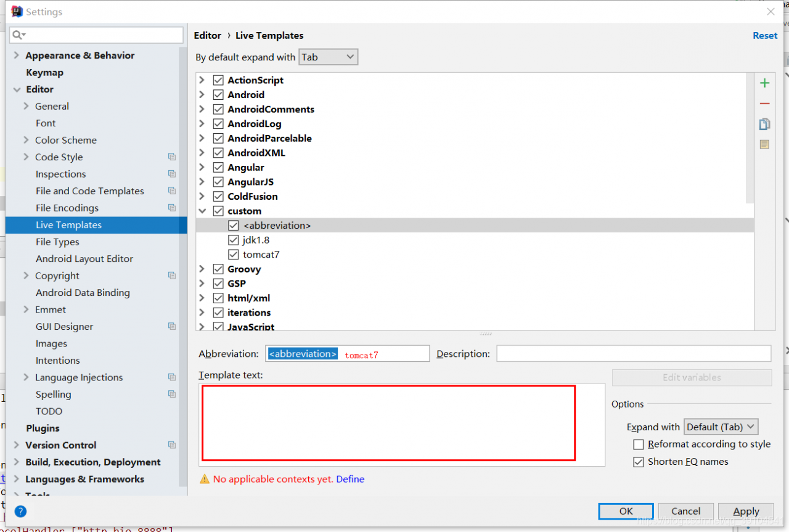
Task: Add a new live template with plus icon
Action: tap(764, 83)
